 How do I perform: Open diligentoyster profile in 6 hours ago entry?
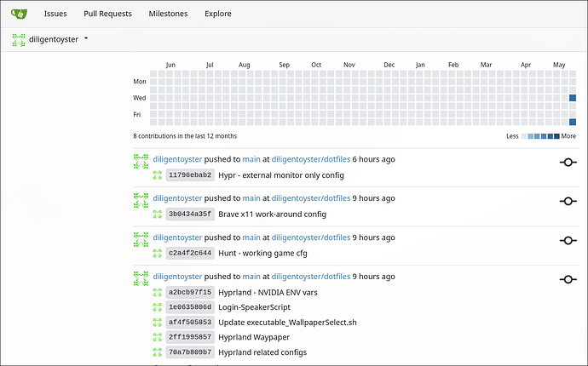(x=177, y=159)
